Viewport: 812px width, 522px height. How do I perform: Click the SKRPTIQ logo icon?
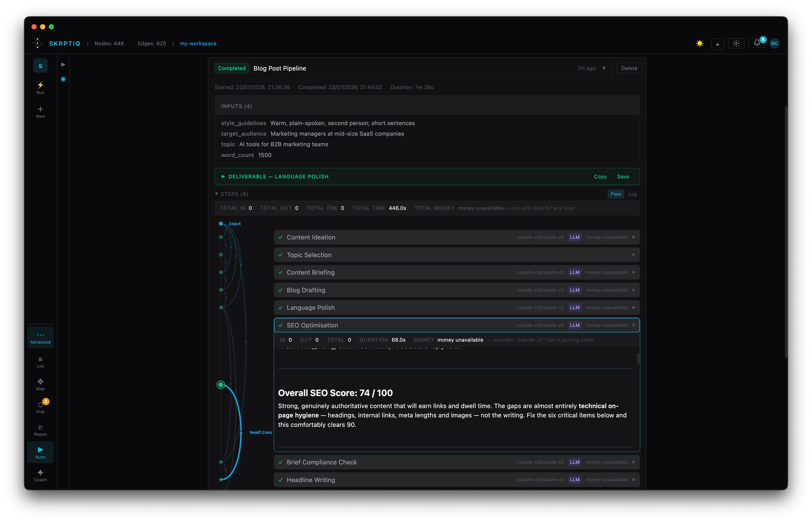tap(37, 43)
